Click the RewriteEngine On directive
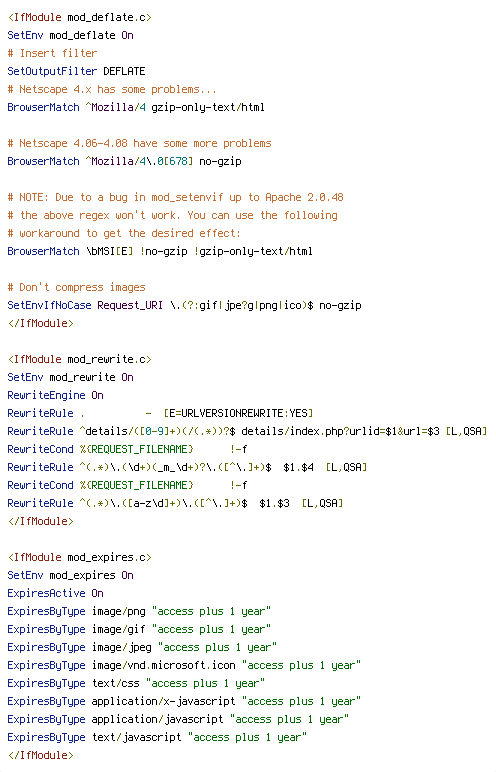 (x=55, y=395)
